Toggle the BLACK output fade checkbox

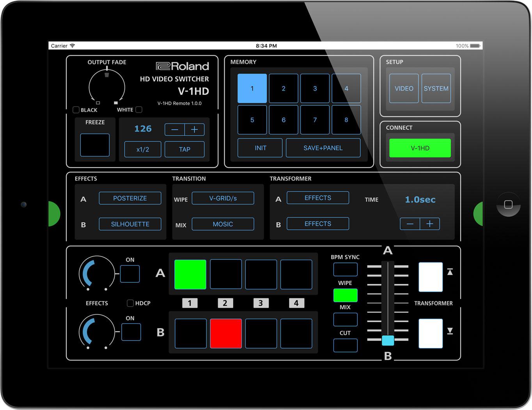pos(76,110)
